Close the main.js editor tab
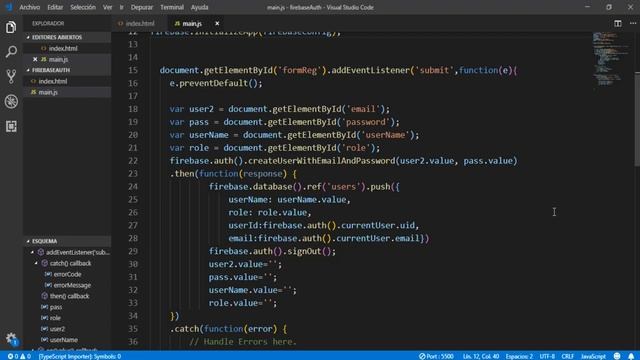This screenshot has width=640, height=360. 217,24
